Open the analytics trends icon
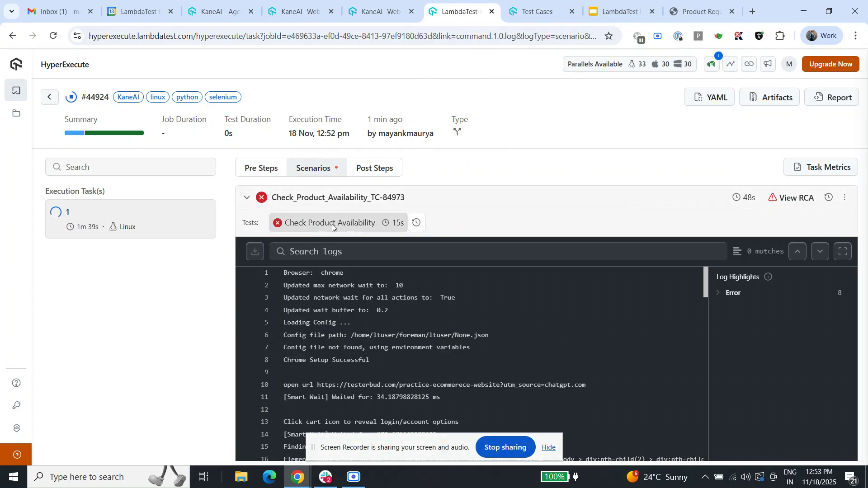Viewport: 868px width, 488px height. pyautogui.click(x=730, y=64)
